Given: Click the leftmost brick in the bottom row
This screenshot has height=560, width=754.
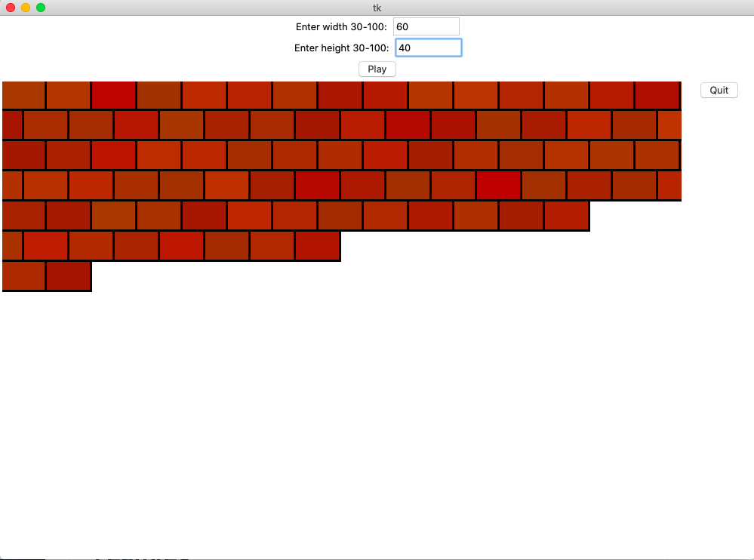Looking at the screenshot, I should click(23, 276).
